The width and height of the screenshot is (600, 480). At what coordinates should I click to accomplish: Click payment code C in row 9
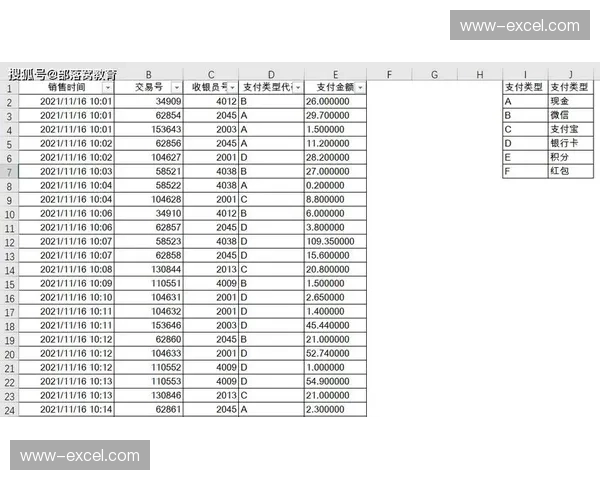271,199
